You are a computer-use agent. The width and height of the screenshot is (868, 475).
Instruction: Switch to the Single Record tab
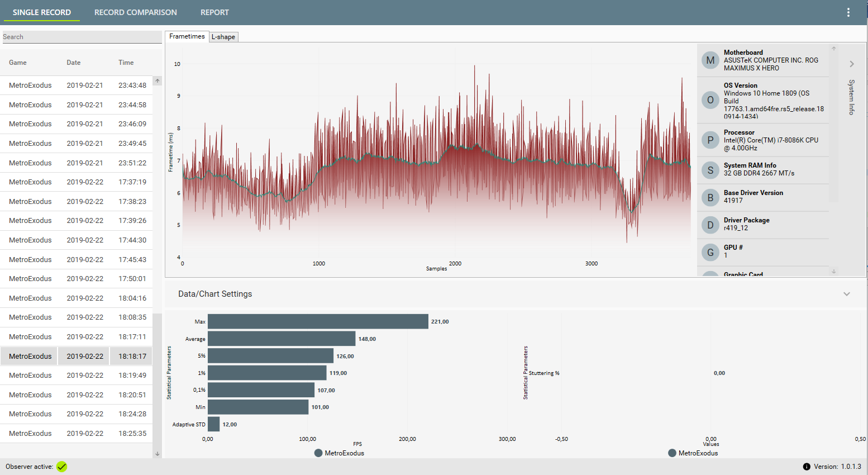coord(42,12)
